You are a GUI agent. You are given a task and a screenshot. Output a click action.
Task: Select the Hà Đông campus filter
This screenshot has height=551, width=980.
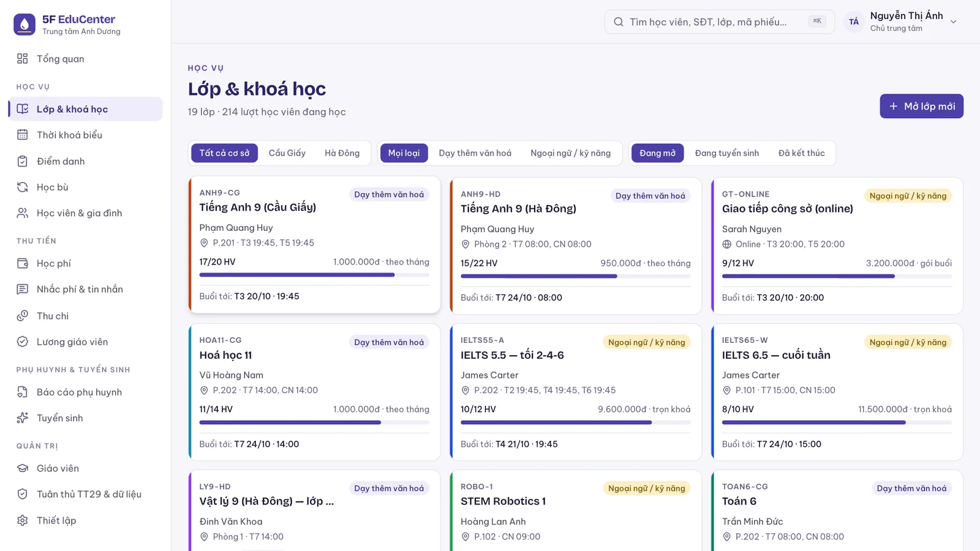tap(342, 153)
